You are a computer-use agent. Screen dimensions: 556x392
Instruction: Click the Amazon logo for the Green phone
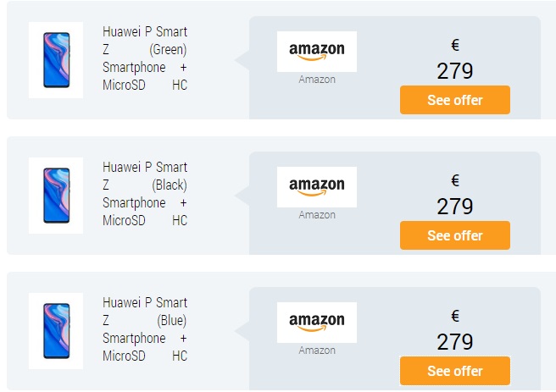point(317,52)
